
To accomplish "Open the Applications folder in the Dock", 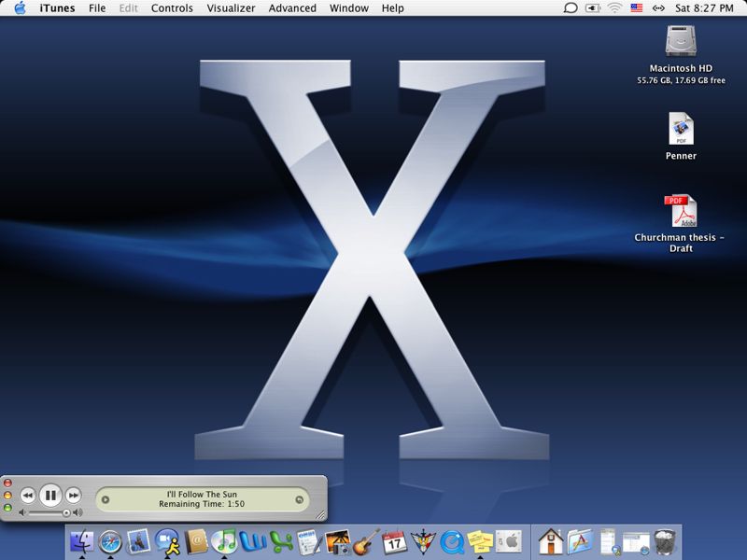I will (x=579, y=542).
